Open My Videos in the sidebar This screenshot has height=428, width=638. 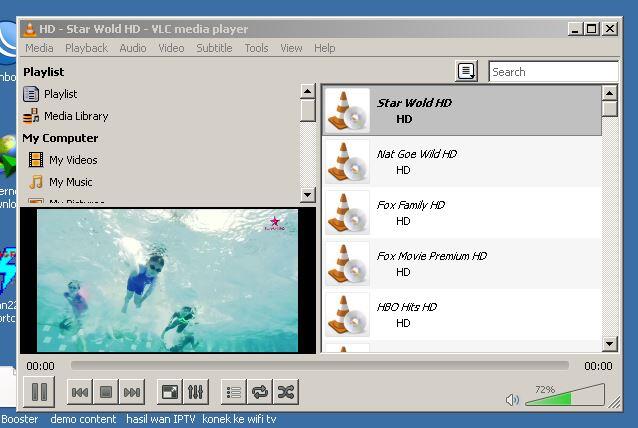click(73, 160)
